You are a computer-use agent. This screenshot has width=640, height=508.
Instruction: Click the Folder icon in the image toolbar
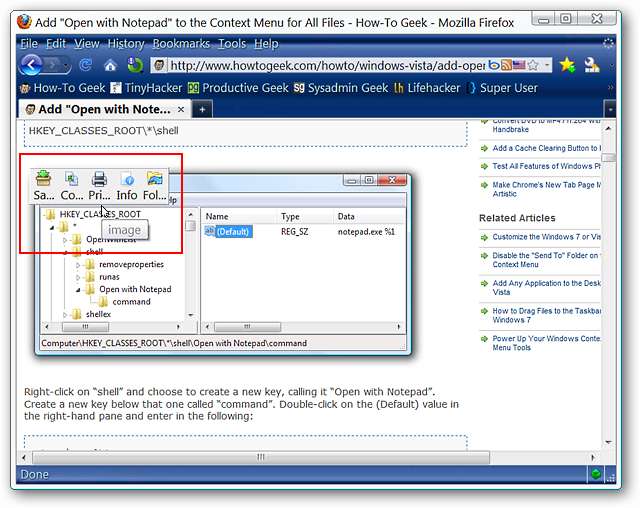coord(155,186)
